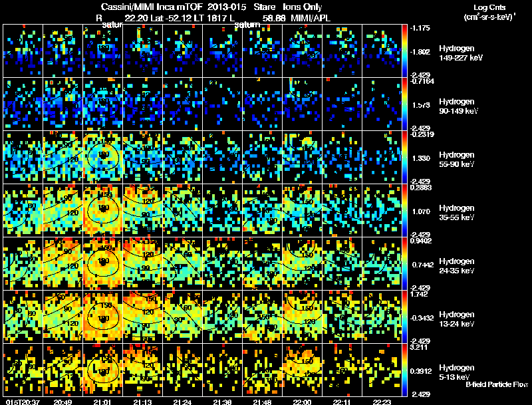Pick the 13-24 keV panel at 21:01

[103, 317]
